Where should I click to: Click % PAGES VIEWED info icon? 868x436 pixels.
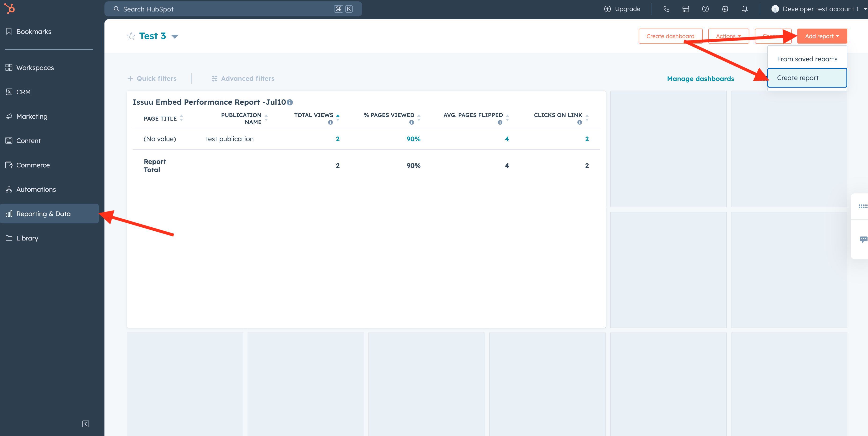[412, 122]
